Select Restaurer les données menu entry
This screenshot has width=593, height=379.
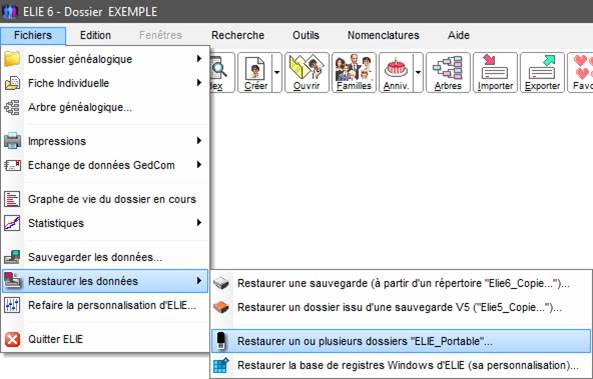(x=105, y=281)
